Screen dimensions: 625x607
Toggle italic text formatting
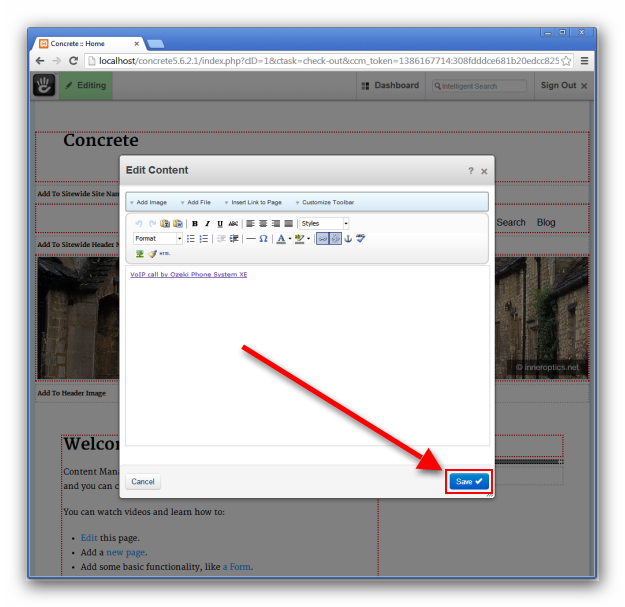(207, 223)
